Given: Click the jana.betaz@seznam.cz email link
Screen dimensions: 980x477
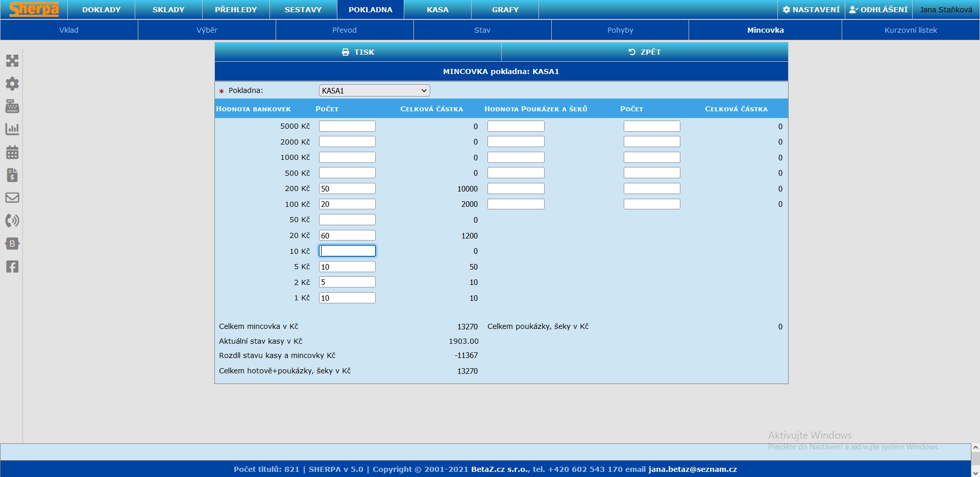Looking at the screenshot, I should 692,469.
